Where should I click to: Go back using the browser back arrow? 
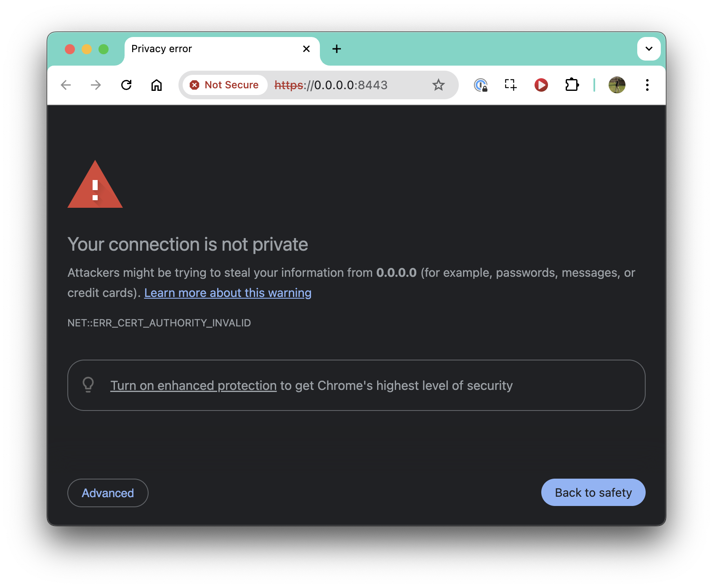(x=66, y=85)
